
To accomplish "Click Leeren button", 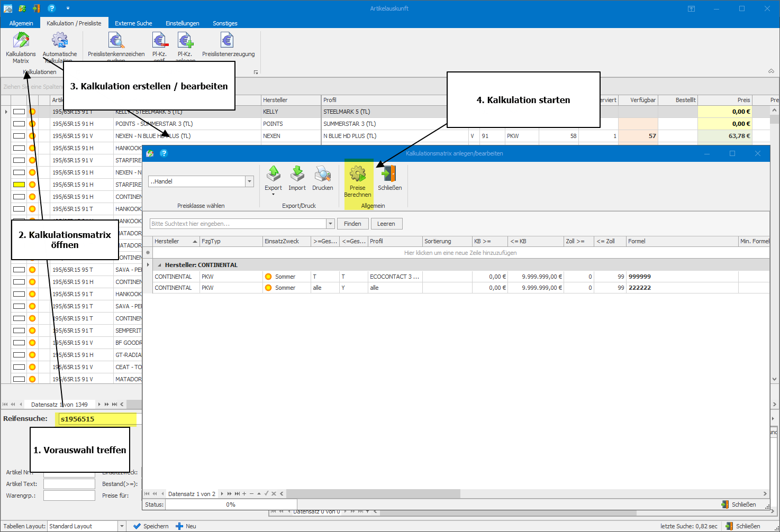I will pyautogui.click(x=386, y=224).
